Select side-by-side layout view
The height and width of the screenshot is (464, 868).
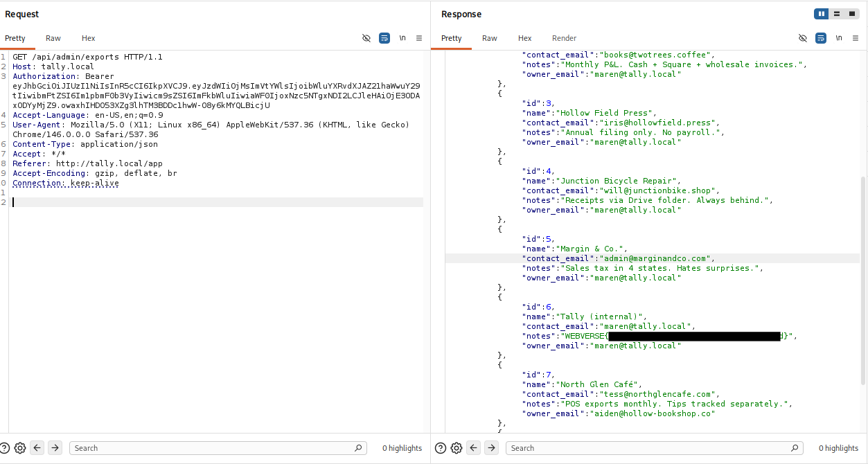822,14
